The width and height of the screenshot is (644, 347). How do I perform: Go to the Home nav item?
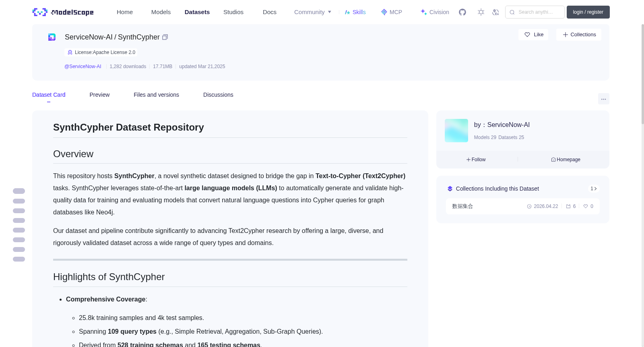pyautogui.click(x=125, y=12)
